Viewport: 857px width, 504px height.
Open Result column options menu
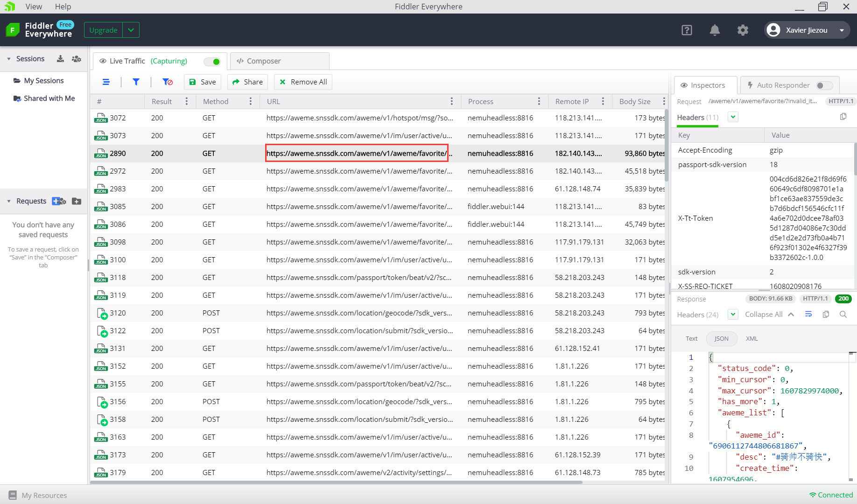coord(186,102)
